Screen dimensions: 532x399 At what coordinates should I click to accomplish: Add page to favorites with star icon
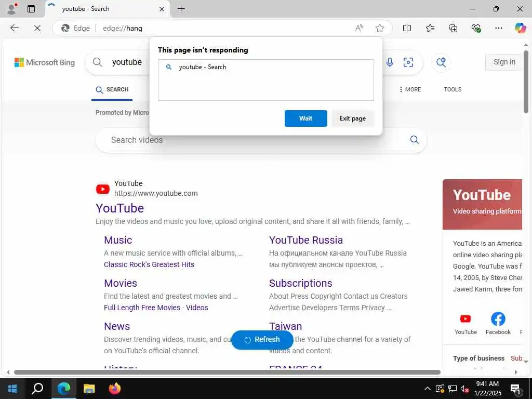[380, 28]
